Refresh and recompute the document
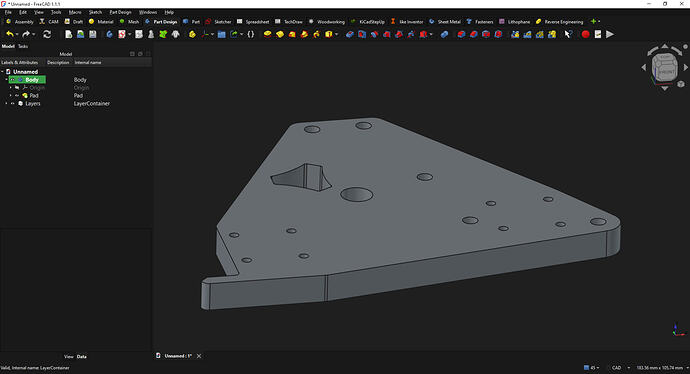Screen dimensions: 690x374 click(47, 34)
